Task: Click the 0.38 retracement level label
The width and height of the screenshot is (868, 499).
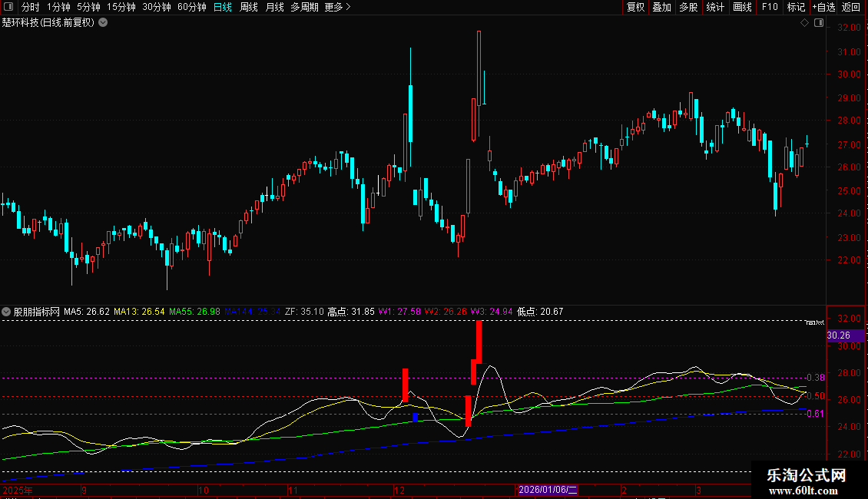Action: pos(816,377)
